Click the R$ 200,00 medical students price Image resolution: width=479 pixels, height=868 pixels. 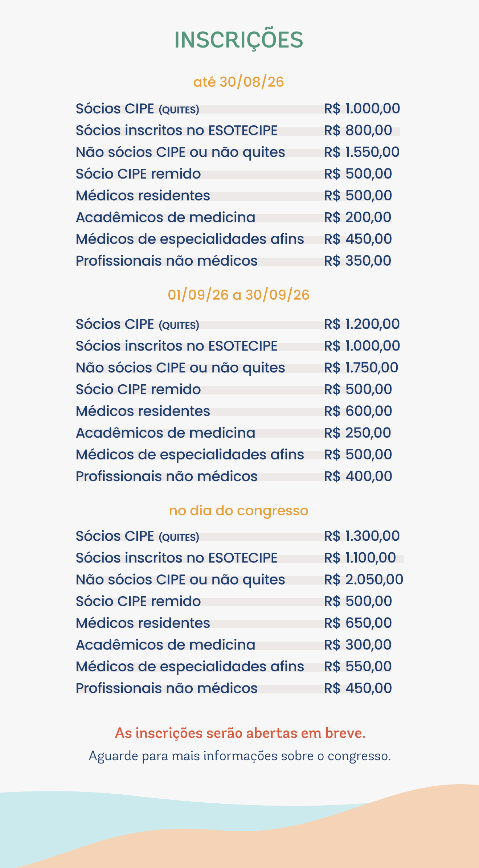357,217
